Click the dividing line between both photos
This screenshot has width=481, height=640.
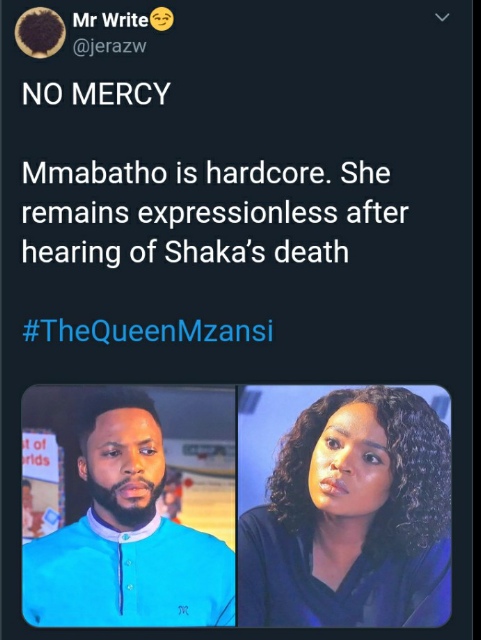click(x=236, y=505)
